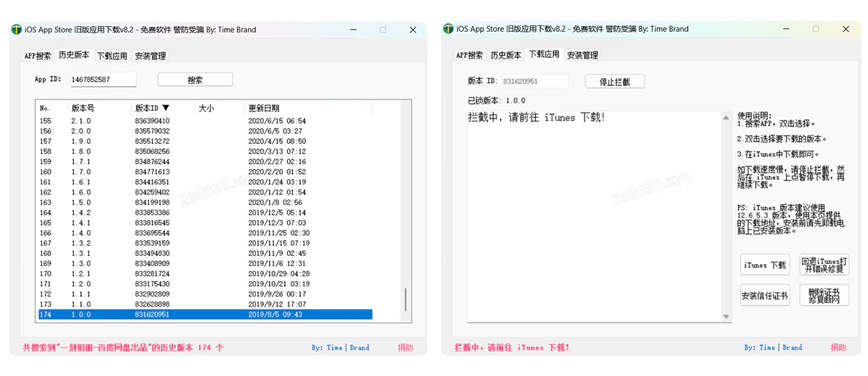Select row 156 version 2.0.0
This screenshot has width=868, height=376.
coord(205,131)
